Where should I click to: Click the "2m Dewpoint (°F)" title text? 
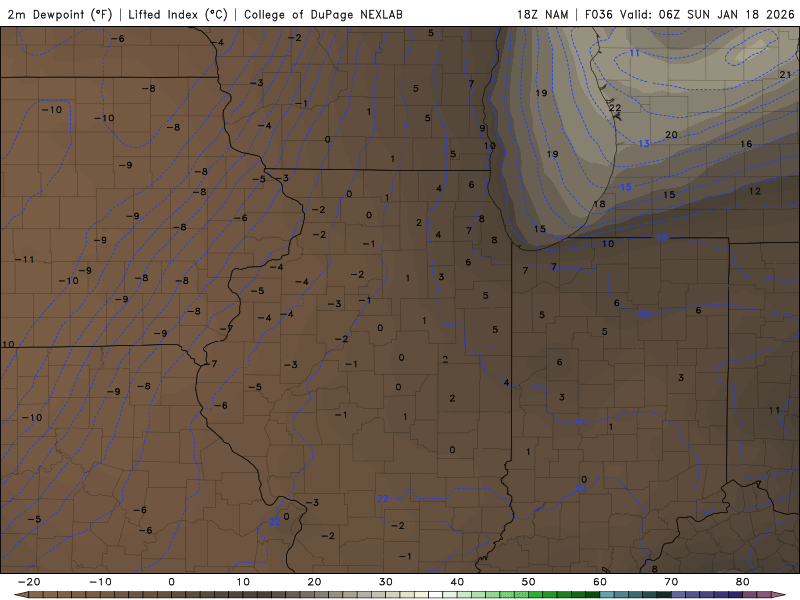click(x=60, y=14)
